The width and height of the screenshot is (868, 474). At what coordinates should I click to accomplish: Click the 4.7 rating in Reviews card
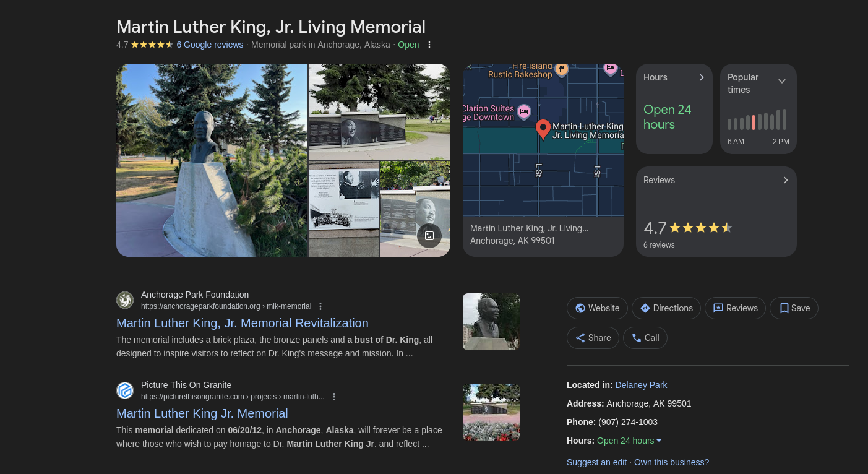pyautogui.click(x=655, y=228)
